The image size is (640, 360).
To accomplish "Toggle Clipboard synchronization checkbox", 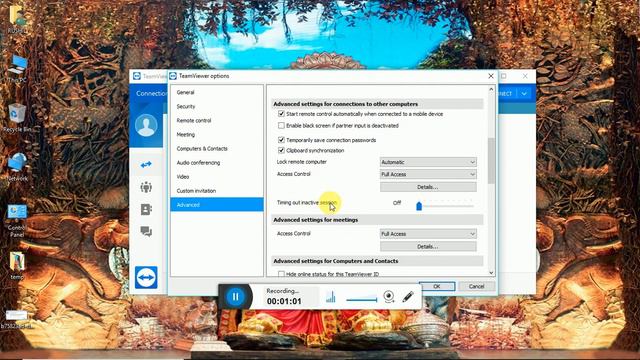I will [x=281, y=150].
